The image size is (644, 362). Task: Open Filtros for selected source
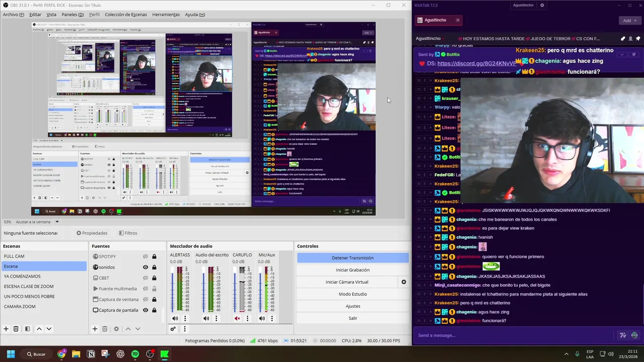(128, 233)
